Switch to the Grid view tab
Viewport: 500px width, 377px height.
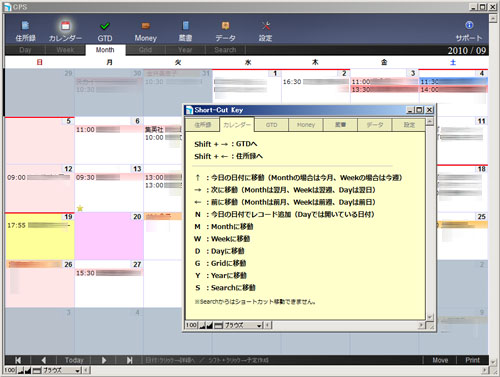[145, 50]
